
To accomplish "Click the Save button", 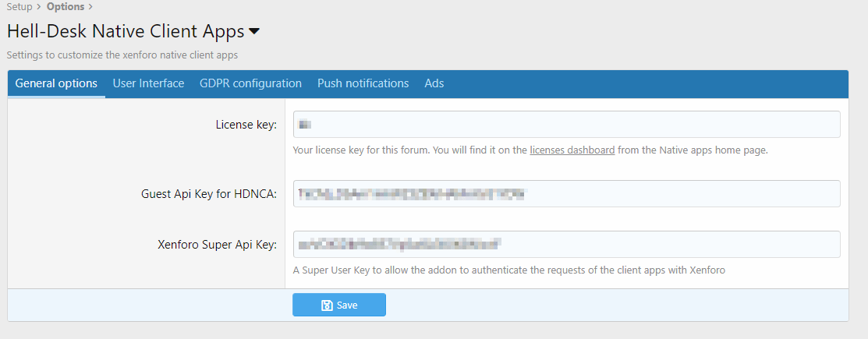I will pyautogui.click(x=339, y=305).
